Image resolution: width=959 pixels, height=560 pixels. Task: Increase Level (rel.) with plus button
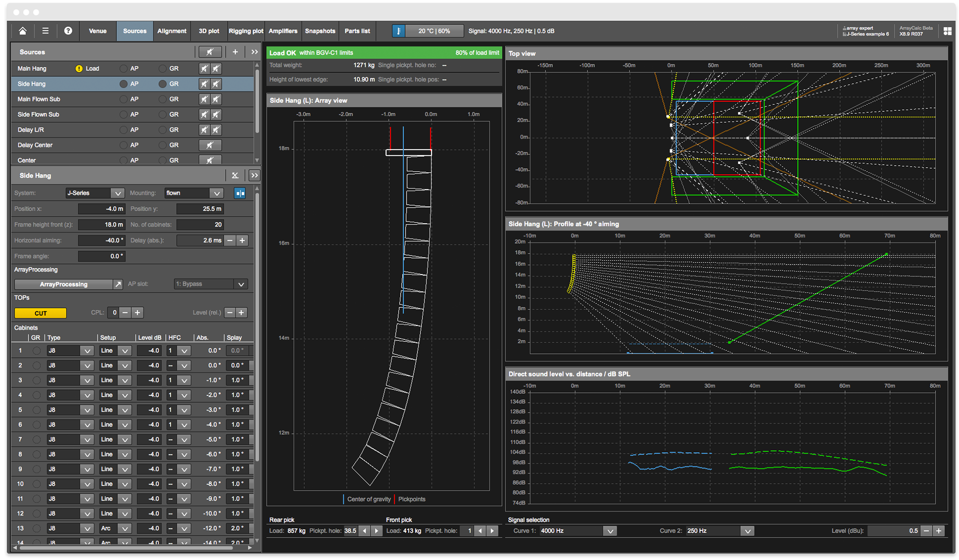(x=241, y=312)
